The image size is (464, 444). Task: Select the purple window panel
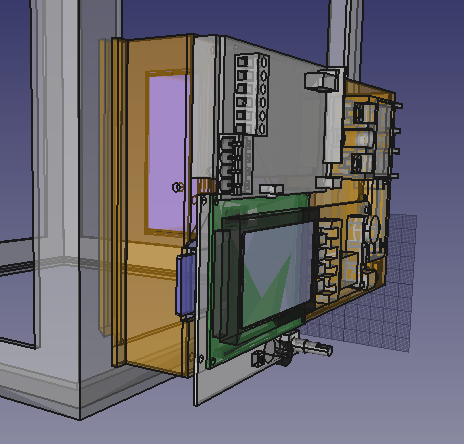tap(168, 152)
